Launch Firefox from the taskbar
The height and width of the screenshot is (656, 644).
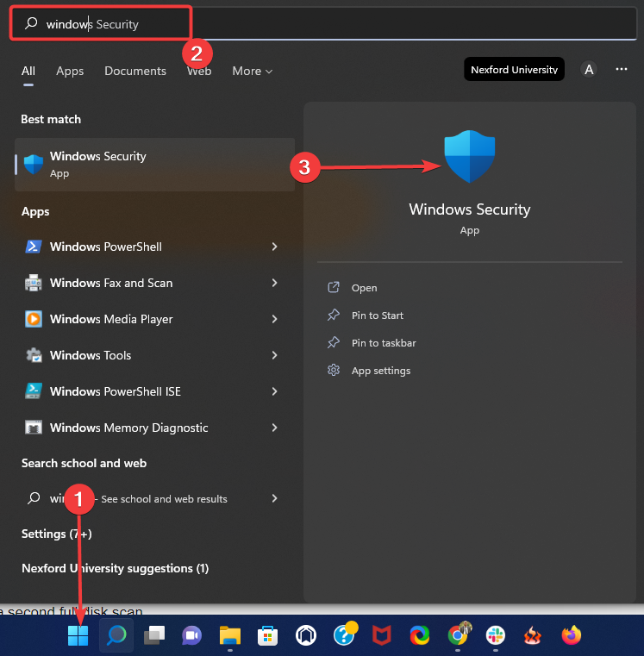[572, 635]
